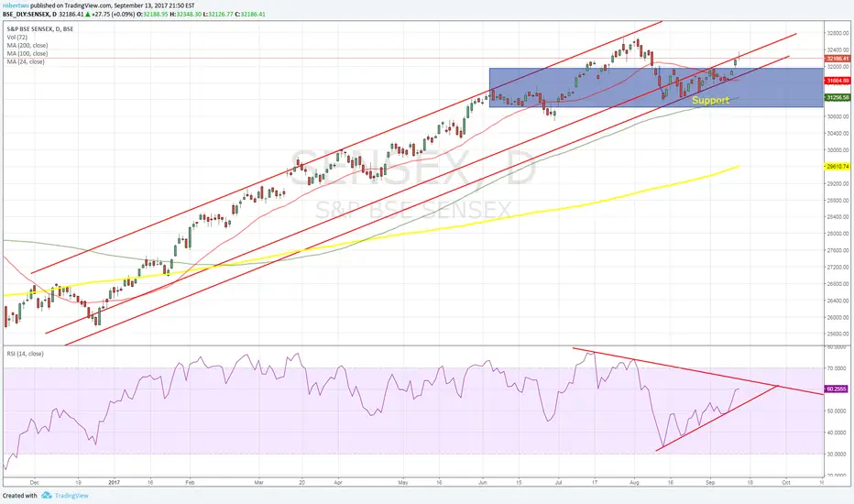Click the Vol (72) indicator label
The height and width of the screenshot is (504, 854).
coord(16,37)
